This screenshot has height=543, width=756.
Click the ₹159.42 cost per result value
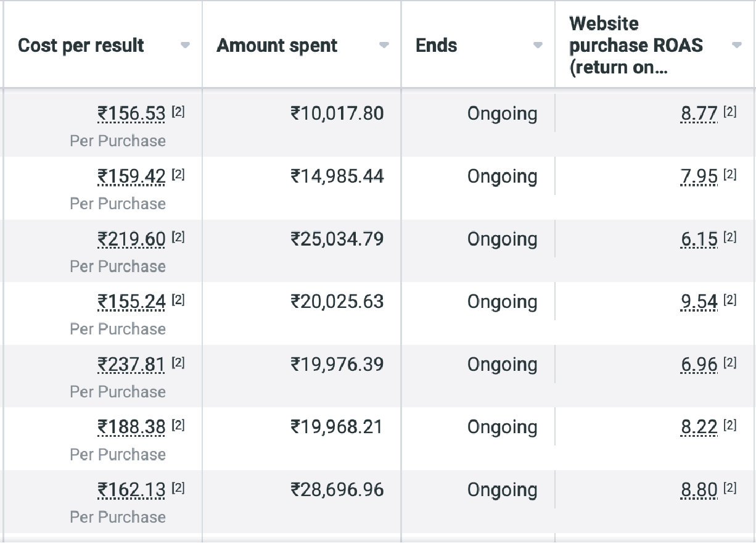(131, 176)
